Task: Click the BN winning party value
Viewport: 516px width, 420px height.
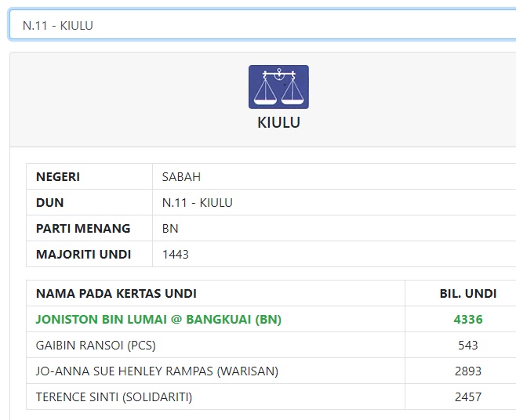Action: pos(170,229)
